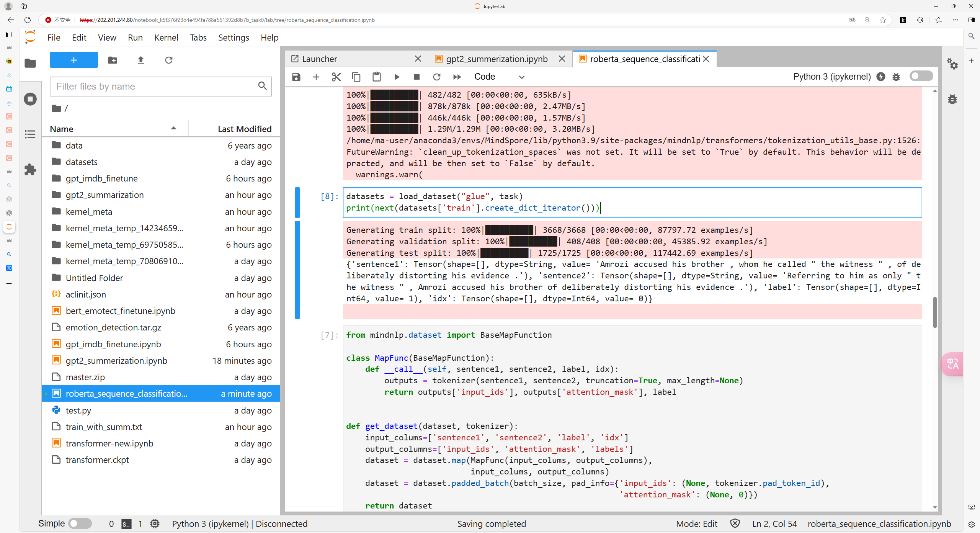Open bert_emotect_finetune.ipynb

pyautogui.click(x=161, y=311)
